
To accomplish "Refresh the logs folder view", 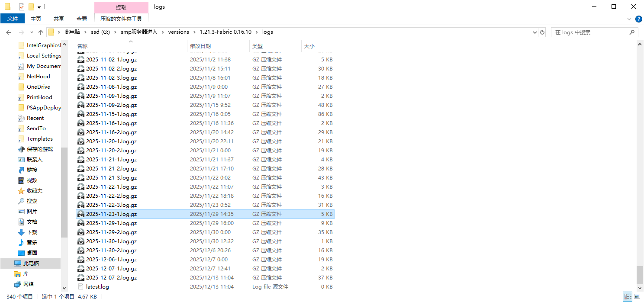I will (x=542, y=32).
